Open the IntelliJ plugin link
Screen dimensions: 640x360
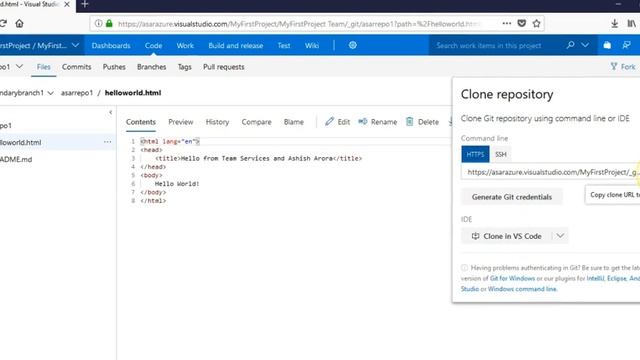[595, 278]
